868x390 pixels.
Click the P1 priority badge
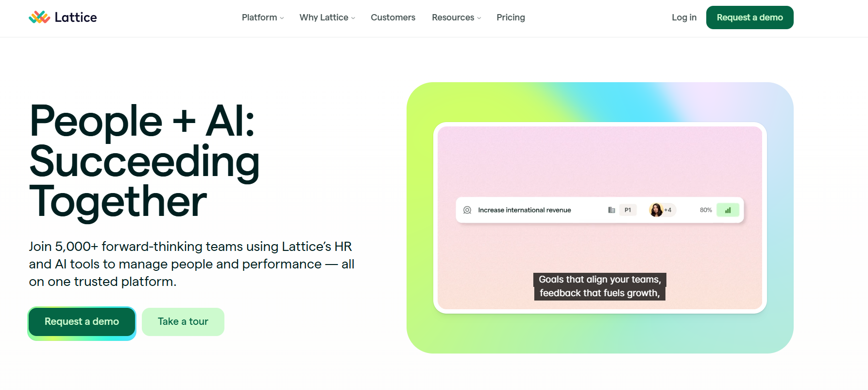coord(628,210)
